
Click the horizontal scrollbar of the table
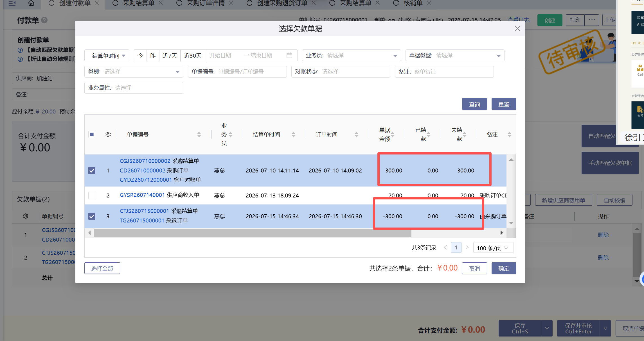(x=253, y=233)
